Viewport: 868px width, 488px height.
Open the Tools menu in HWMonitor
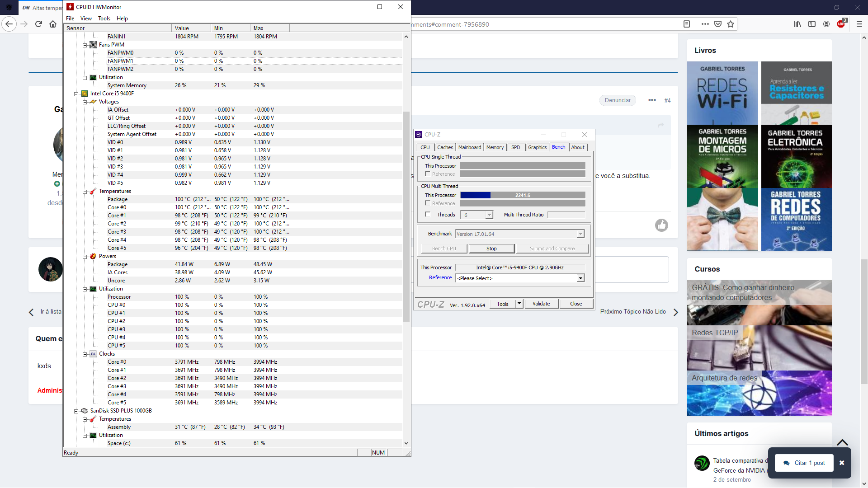pos(104,19)
